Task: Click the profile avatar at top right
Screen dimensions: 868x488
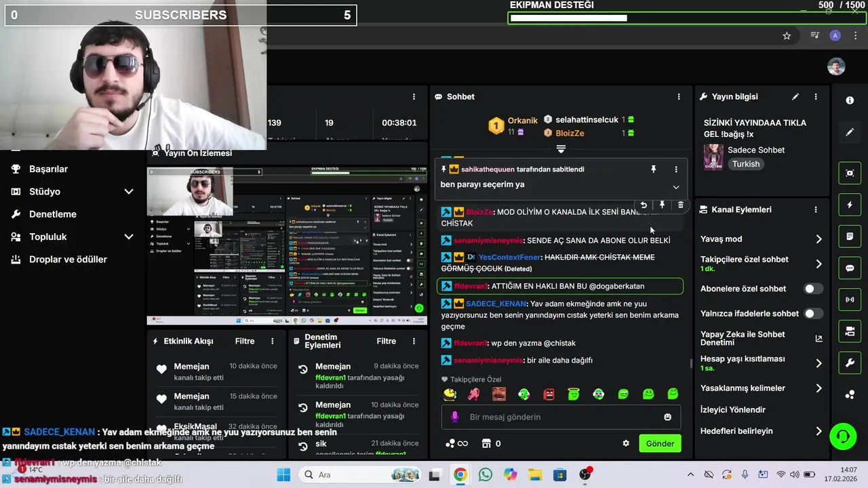Action: [x=836, y=66]
